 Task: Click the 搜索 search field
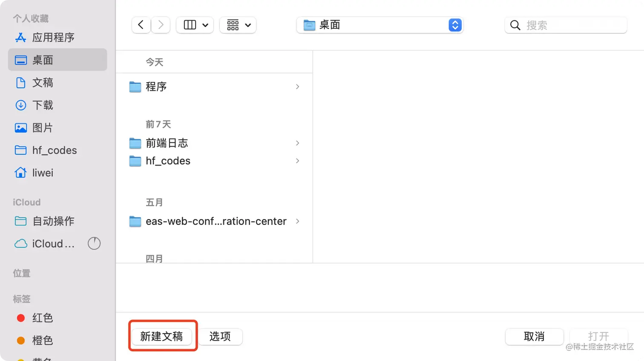pyautogui.click(x=566, y=25)
